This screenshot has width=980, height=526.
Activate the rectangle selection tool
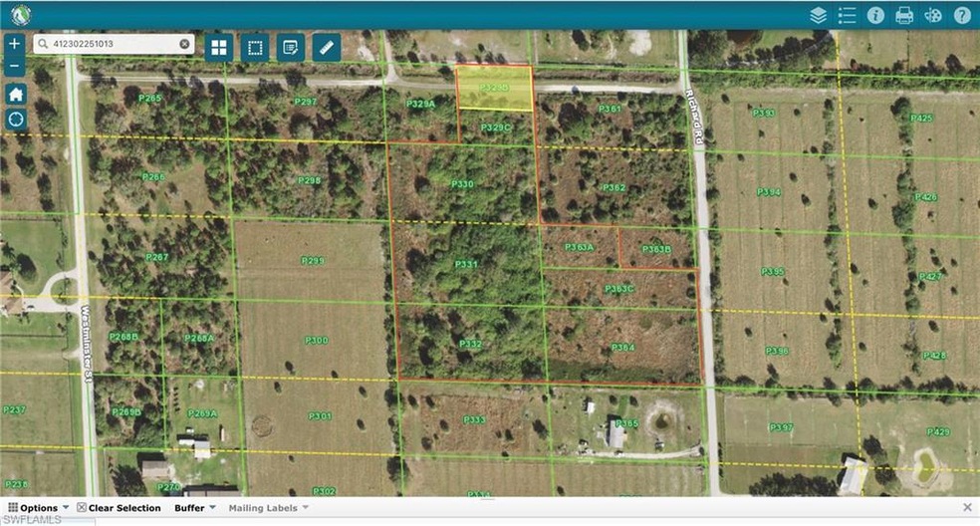(255, 47)
